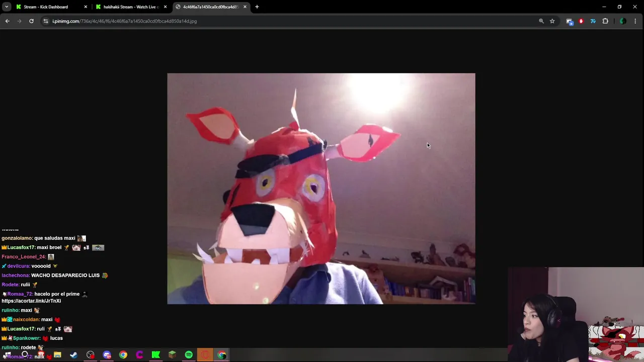Click username gonzalolamo in chat
Viewport: 644px width, 362px height.
(x=17, y=238)
